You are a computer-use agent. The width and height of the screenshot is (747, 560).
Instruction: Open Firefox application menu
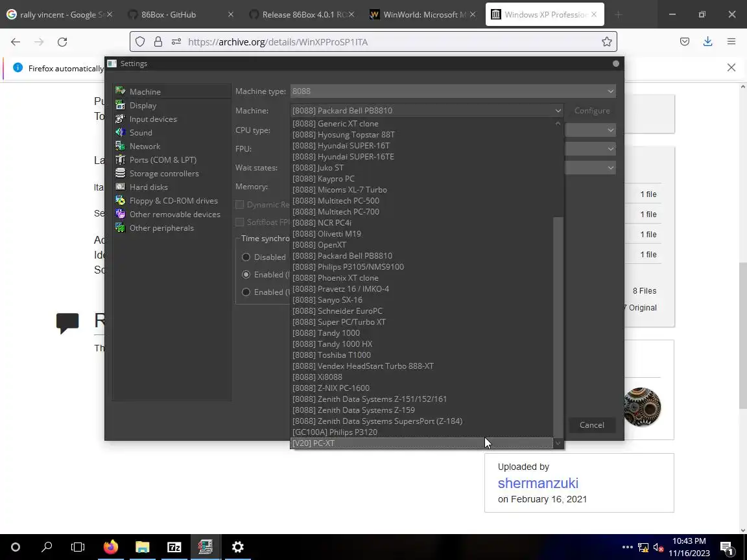731,42
